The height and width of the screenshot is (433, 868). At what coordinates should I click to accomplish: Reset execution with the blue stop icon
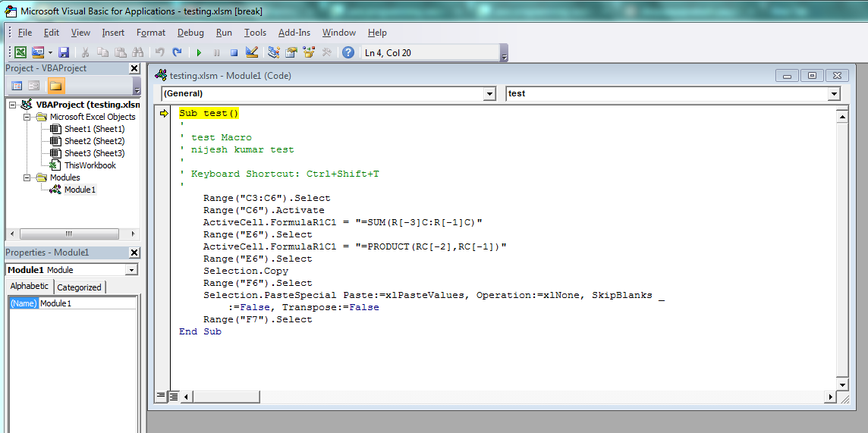point(234,53)
